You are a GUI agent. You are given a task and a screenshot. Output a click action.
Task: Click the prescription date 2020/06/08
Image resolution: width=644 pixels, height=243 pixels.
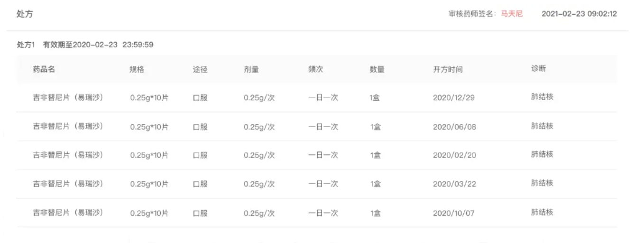[x=453, y=127]
